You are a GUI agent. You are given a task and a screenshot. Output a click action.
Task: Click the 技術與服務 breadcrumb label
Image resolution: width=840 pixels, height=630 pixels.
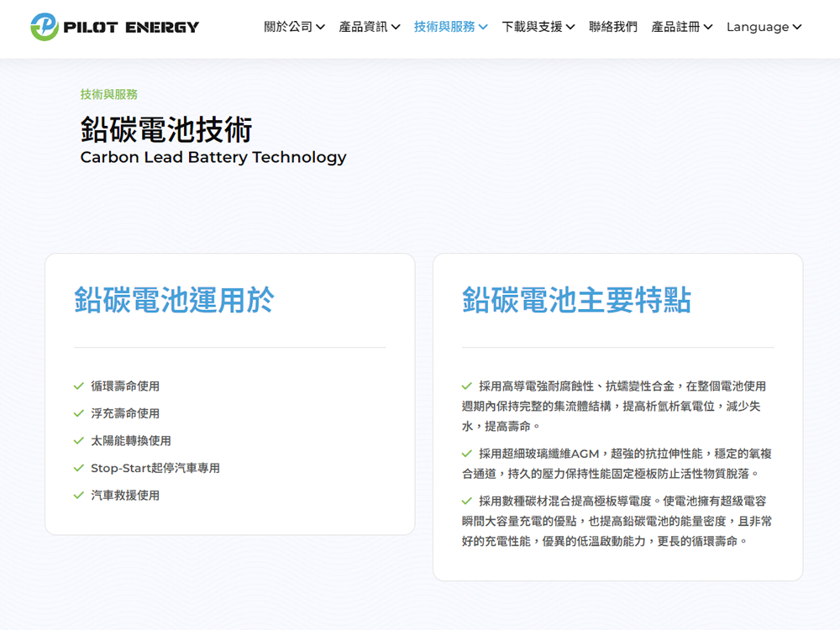[x=109, y=94]
